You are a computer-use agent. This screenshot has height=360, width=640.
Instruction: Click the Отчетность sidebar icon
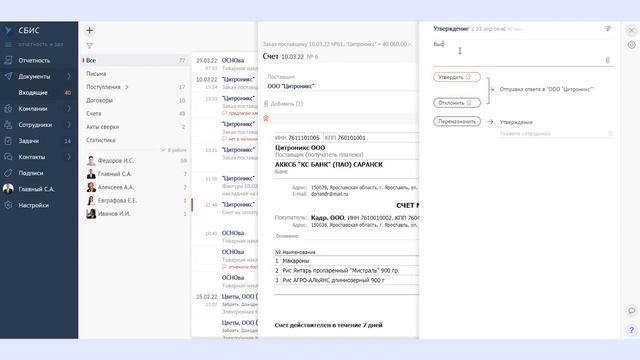(x=8, y=60)
